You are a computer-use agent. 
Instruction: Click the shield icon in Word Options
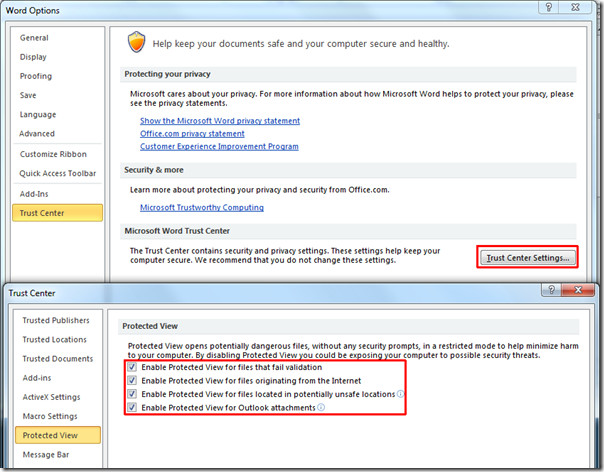(136, 42)
